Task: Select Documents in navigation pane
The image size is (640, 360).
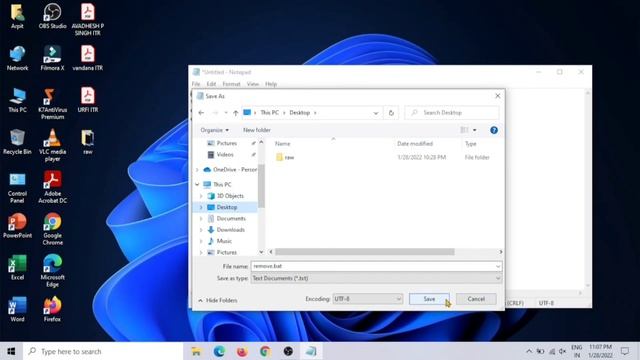Action: pos(231,218)
